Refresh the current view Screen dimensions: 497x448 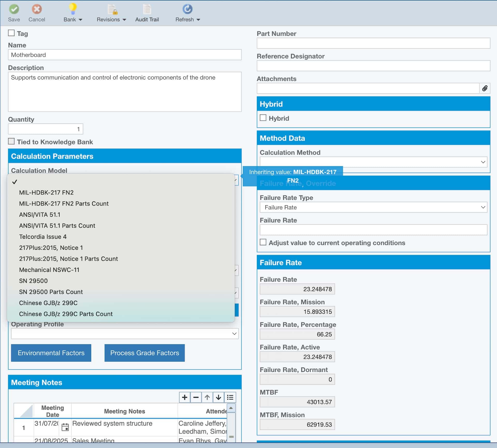tap(185, 12)
